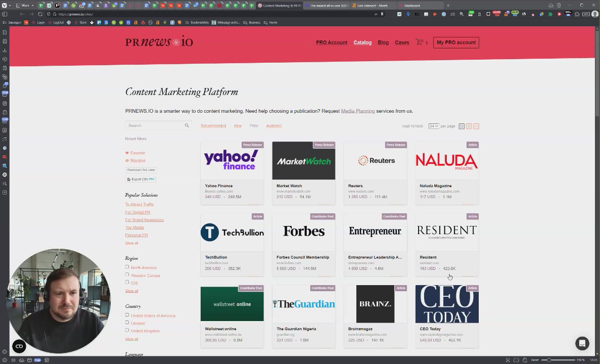Expand Country list with Show all
This screenshot has height=364, width=600.
[131, 339]
